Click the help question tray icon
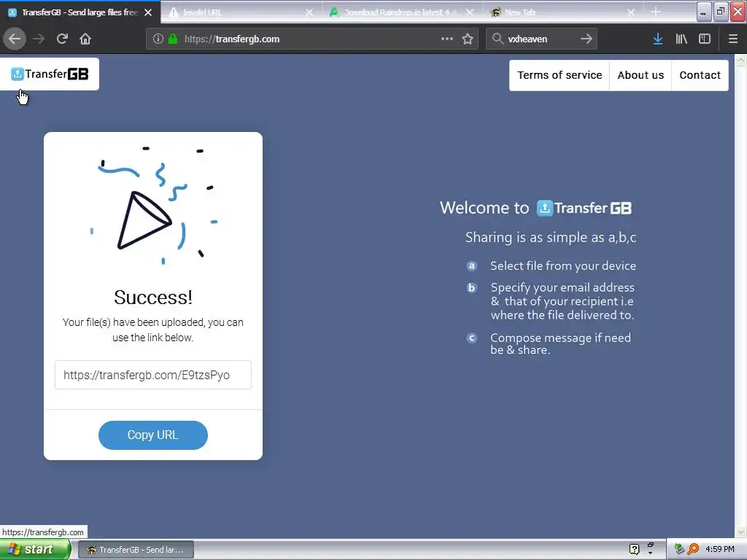Screen dimensions: 747x560 (x=634, y=549)
